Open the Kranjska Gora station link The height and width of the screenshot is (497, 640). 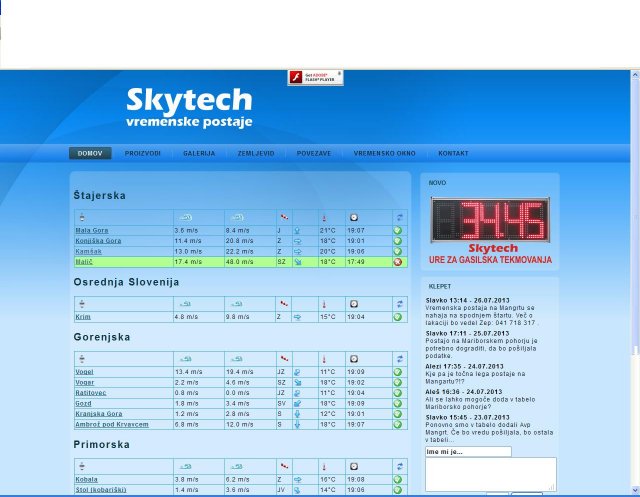99,413
